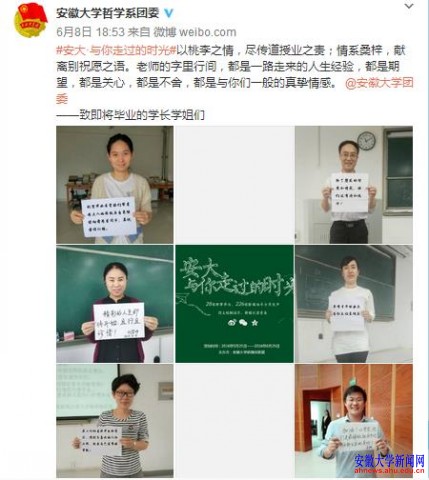The height and width of the screenshot is (480, 429).
Task: Click the Weibo icon on green poster
Action: (x=231, y=323)
